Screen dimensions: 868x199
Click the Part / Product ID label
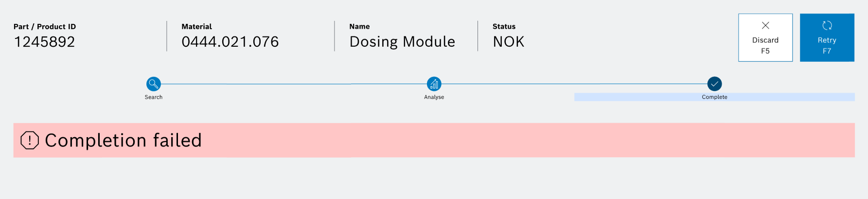coord(45,27)
